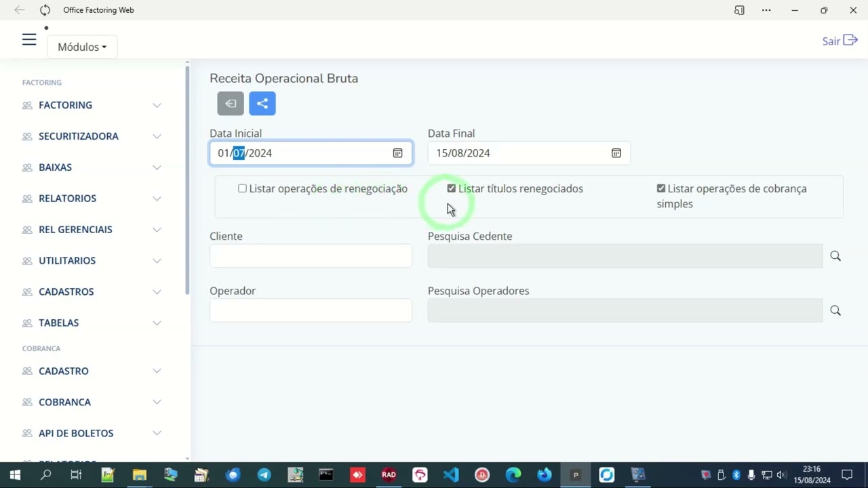Click the app back arrow in title bar

(x=19, y=10)
